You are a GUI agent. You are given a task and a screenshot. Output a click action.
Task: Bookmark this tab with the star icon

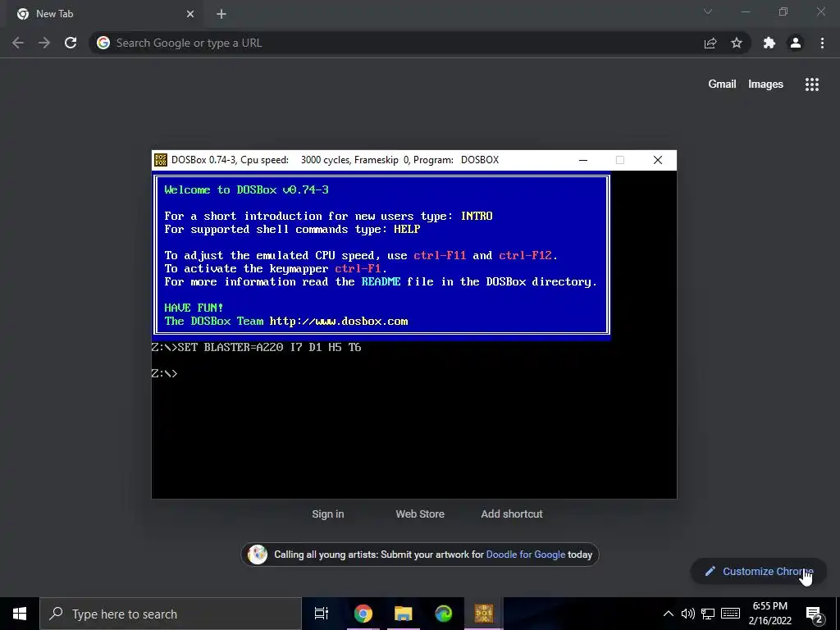click(737, 43)
